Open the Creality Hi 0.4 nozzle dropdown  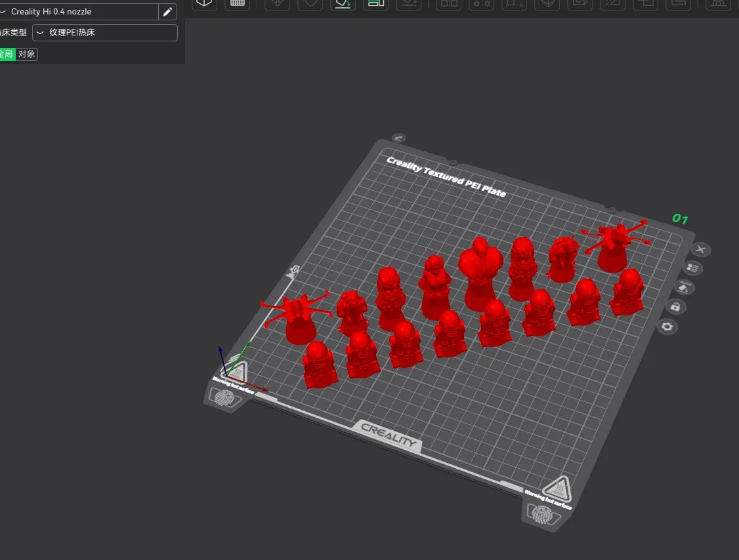(79, 12)
